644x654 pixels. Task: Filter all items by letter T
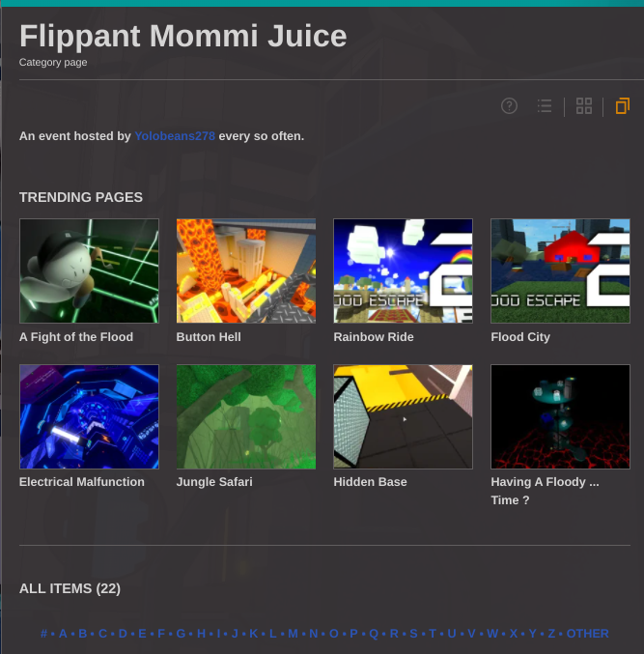(x=433, y=634)
